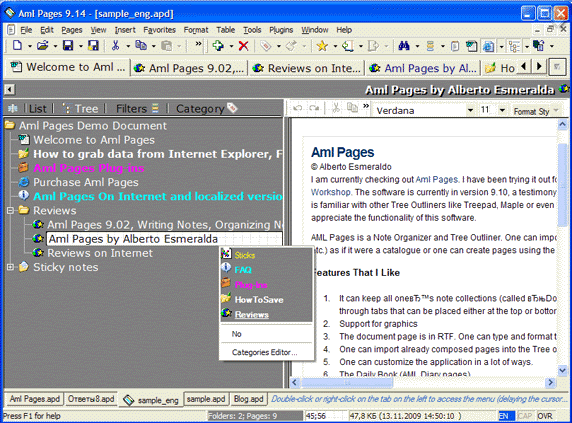Click the last toolbar window layout icon

539,46
